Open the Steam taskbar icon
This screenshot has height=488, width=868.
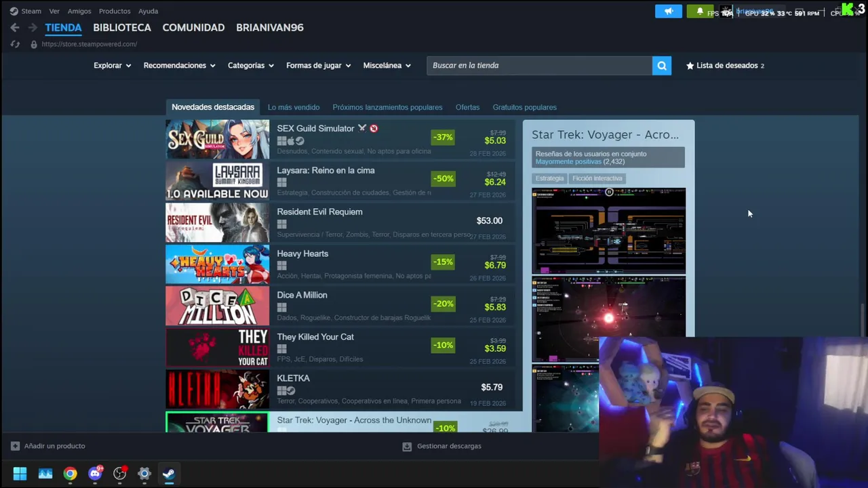169,474
